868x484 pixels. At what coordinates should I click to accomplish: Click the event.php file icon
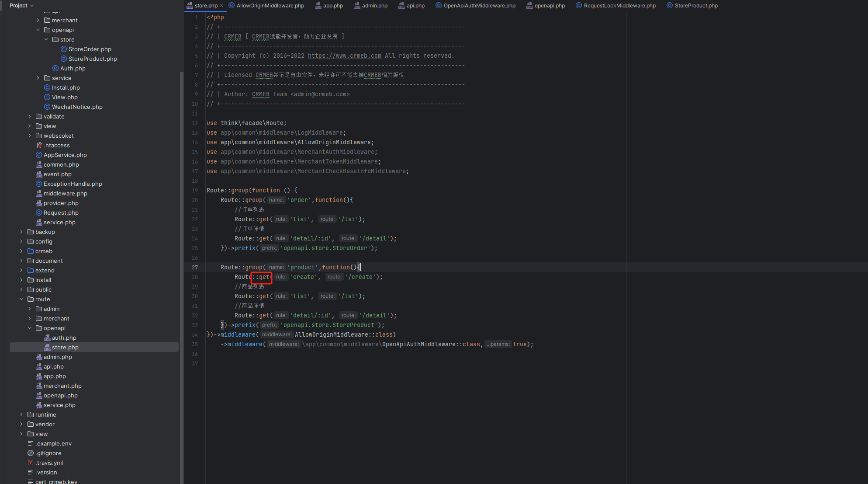[39, 174]
